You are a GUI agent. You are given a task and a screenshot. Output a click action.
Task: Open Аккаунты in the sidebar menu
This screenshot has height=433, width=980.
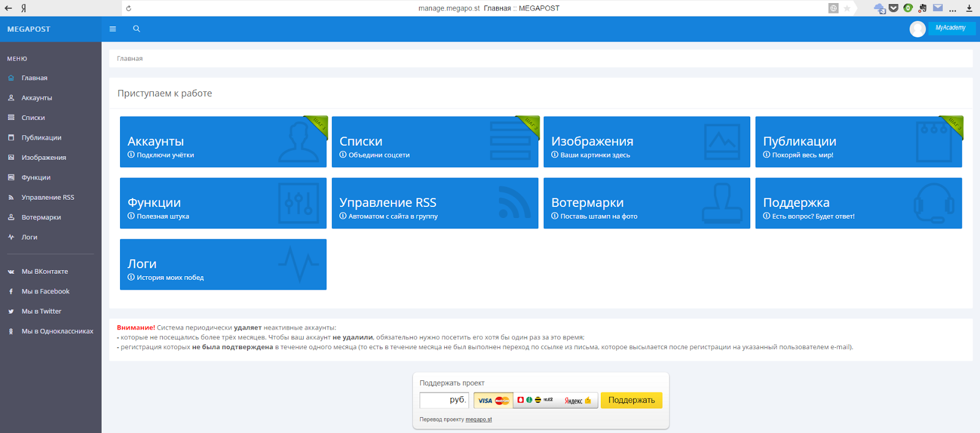click(37, 98)
